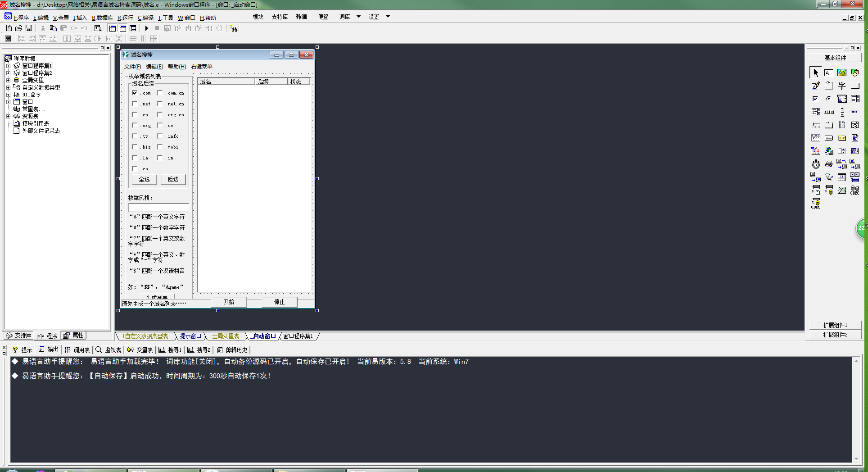Click the Run (play) toolbar button
Screen dimensions: 868x472
[x=146, y=28]
